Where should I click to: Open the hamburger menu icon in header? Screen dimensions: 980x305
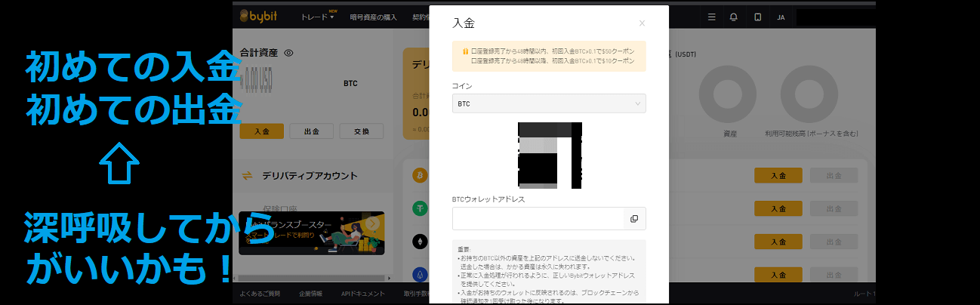point(711,17)
